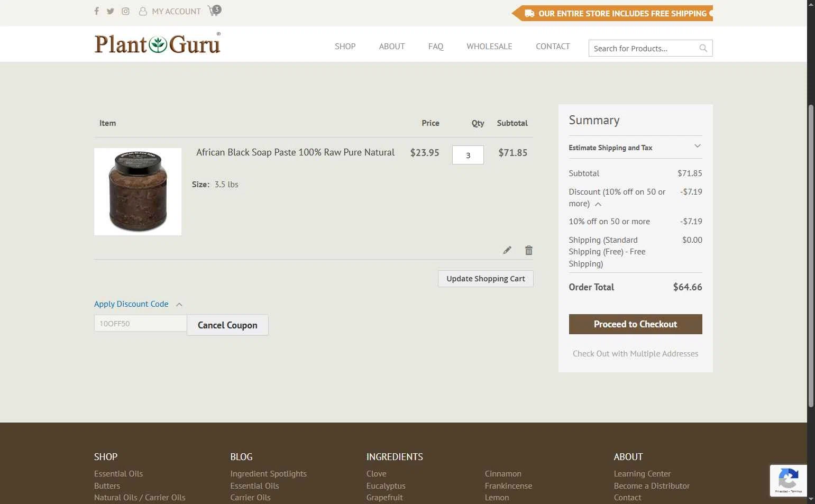Screen dimensions: 815x504
Task: Go to MY ACCOUNT link
Action: pyautogui.click(x=170, y=11)
